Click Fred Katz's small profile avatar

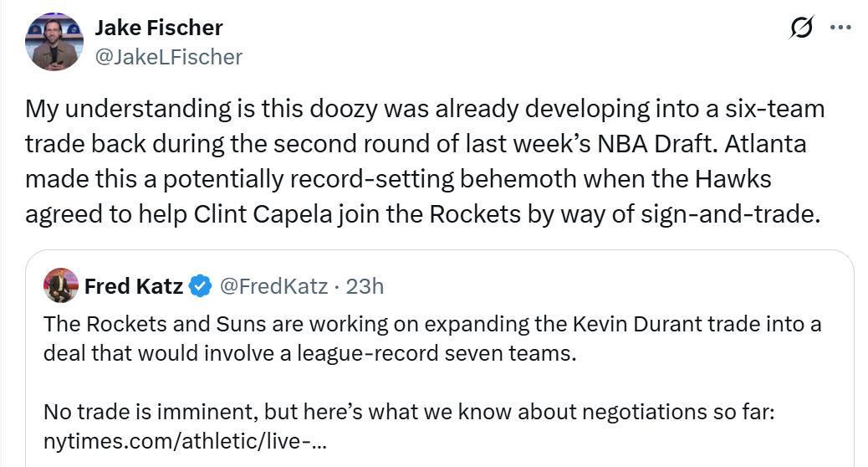60,286
